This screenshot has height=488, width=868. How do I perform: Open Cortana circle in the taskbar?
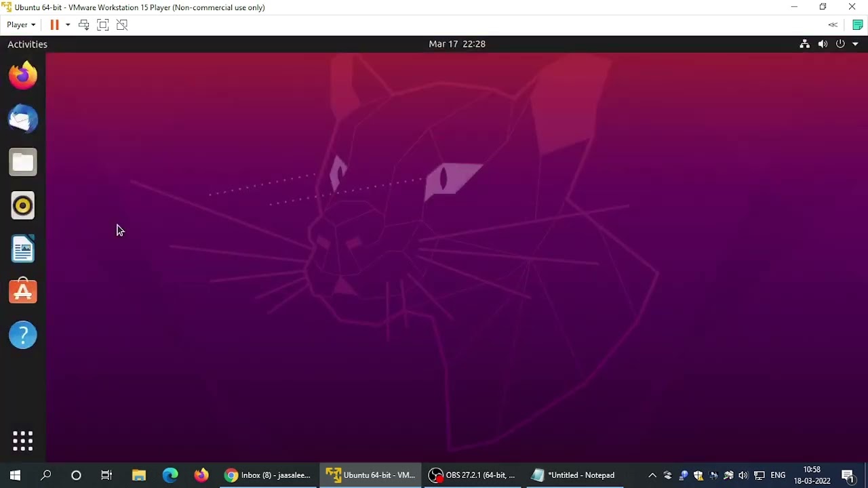tap(76, 475)
